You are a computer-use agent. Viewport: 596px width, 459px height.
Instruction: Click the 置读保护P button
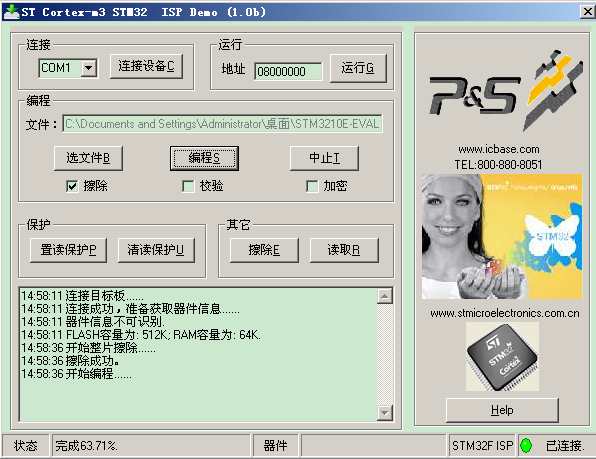point(68,250)
